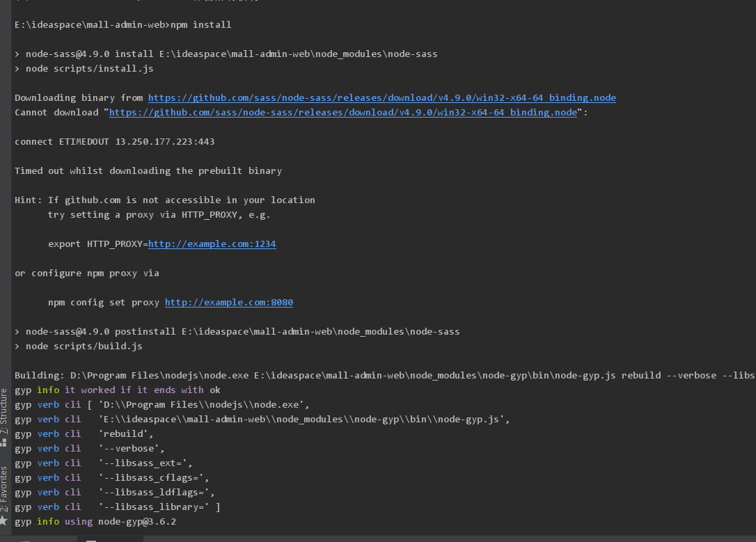Open the quoted link after "Cannot download"

342,113
